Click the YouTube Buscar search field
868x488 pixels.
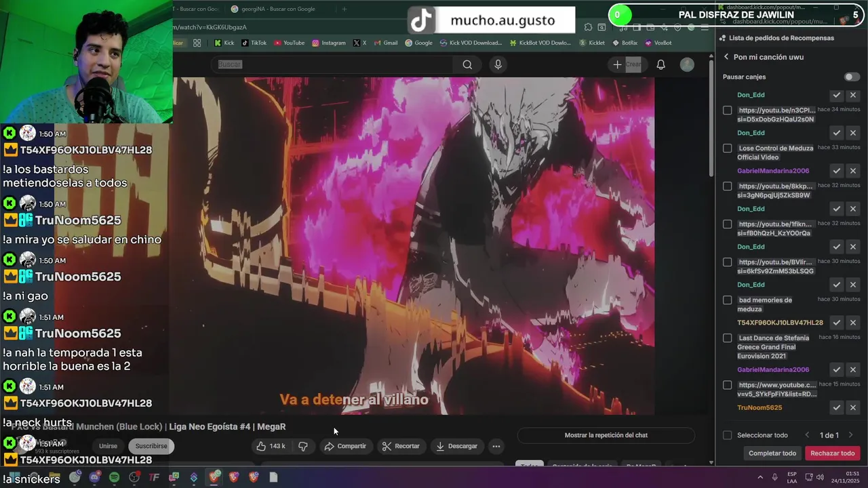pos(332,64)
